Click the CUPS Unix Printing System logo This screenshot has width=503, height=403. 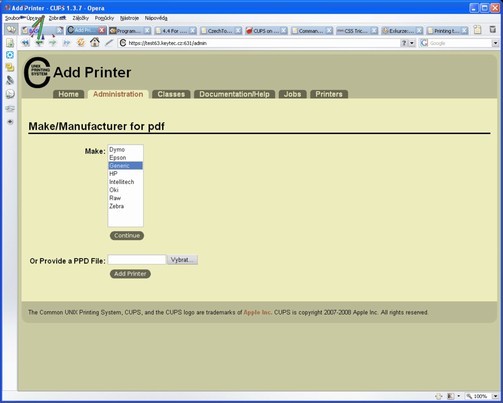37,72
